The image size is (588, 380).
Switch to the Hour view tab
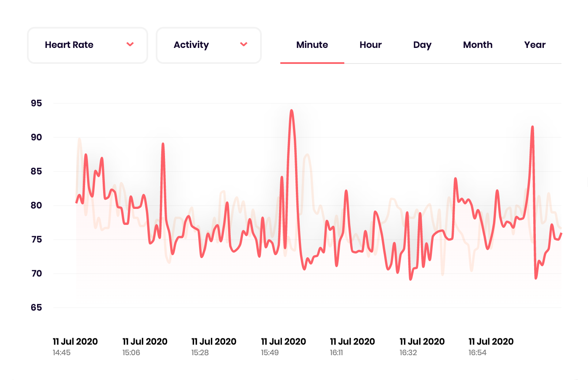click(x=370, y=45)
